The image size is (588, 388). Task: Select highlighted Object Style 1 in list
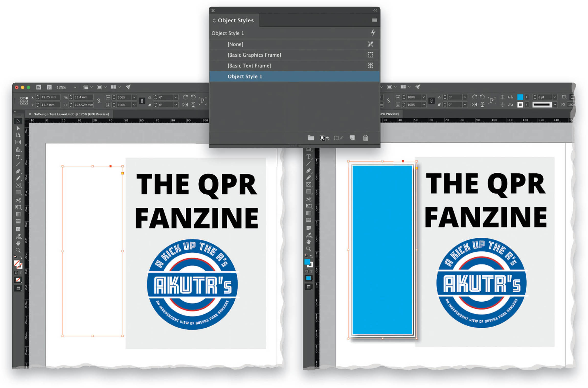pos(295,76)
